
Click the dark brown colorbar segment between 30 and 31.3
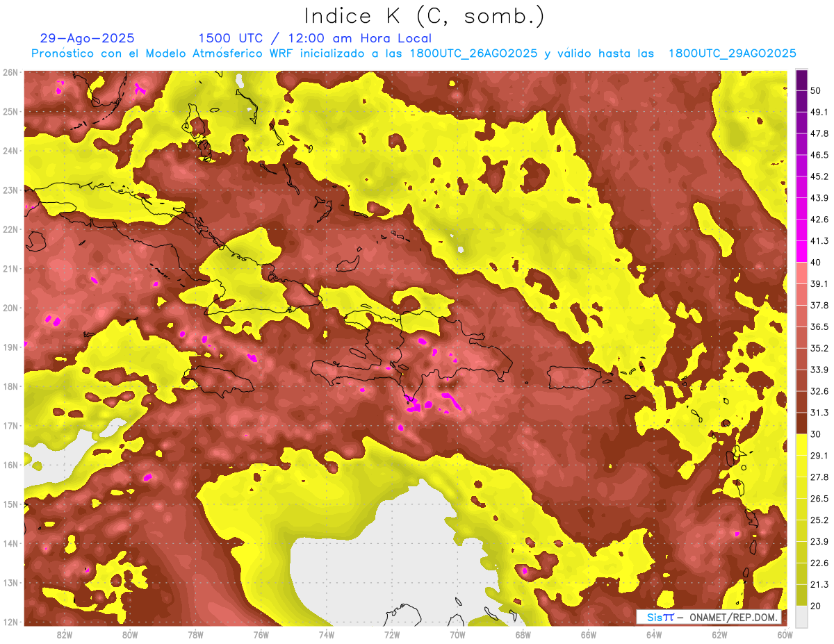(801, 423)
